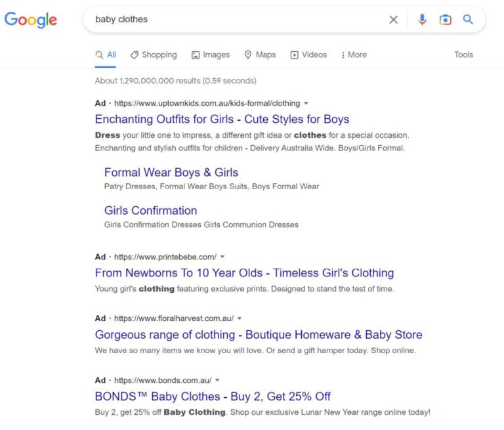This screenshot has width=504, height=430.
Task: Expand the dropdown arrow beside the floralharvest.com.au URL
Action: (x=240, y=318)
